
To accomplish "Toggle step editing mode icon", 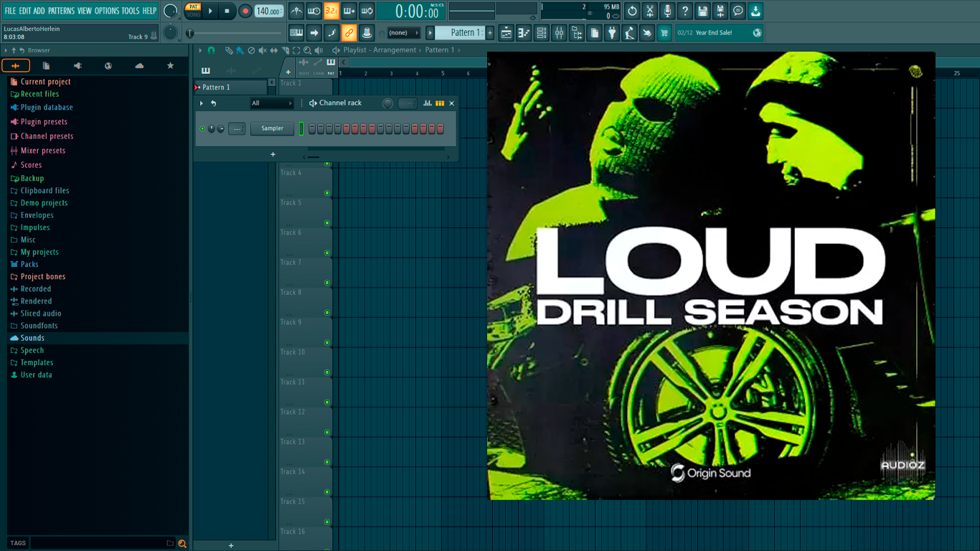I will pyautogui.click(x=331, y=32).
